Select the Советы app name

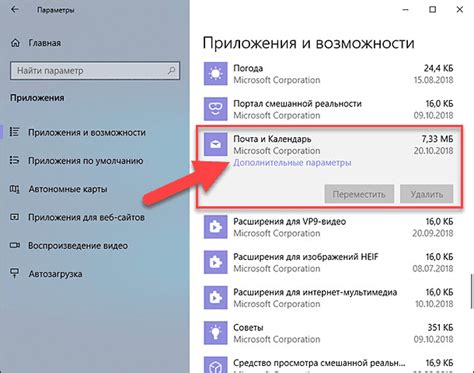click(248, 328)
